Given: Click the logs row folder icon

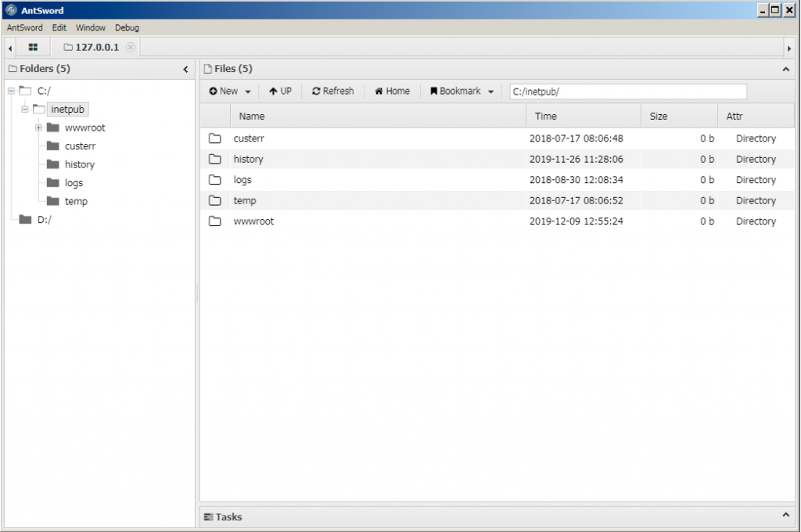Looking at the screenshot, I should (x=215, y=180).
